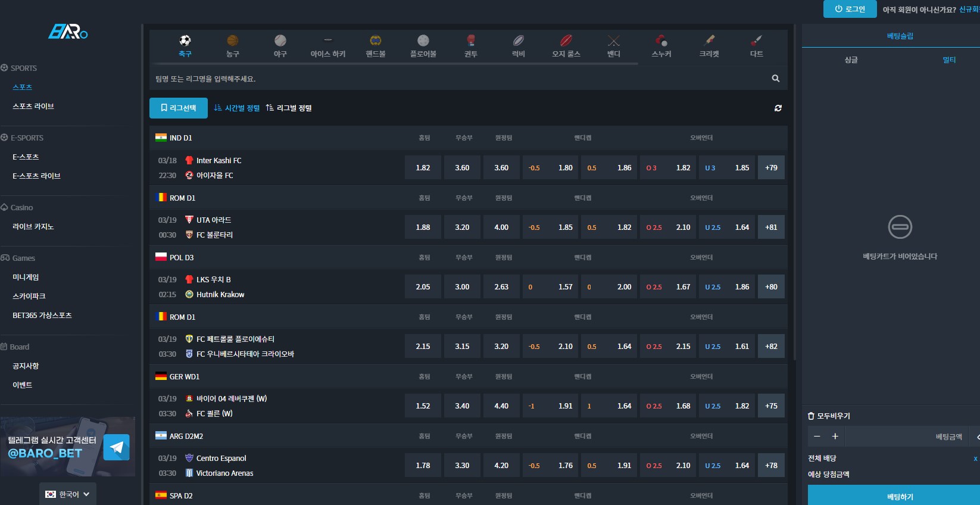Click the BARO logo
Screen dimensions: 980x505
[68, 32]
